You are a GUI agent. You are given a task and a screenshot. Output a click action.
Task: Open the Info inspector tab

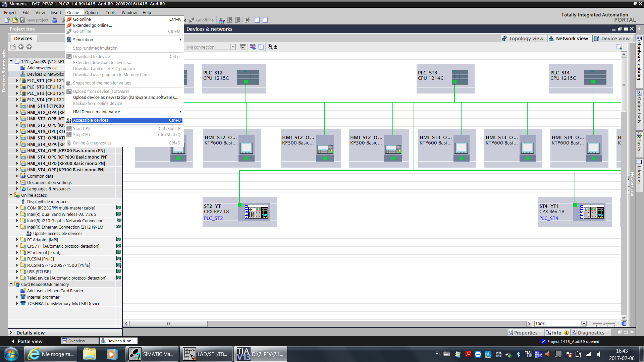pyautogui.click(x=556, y=333)
